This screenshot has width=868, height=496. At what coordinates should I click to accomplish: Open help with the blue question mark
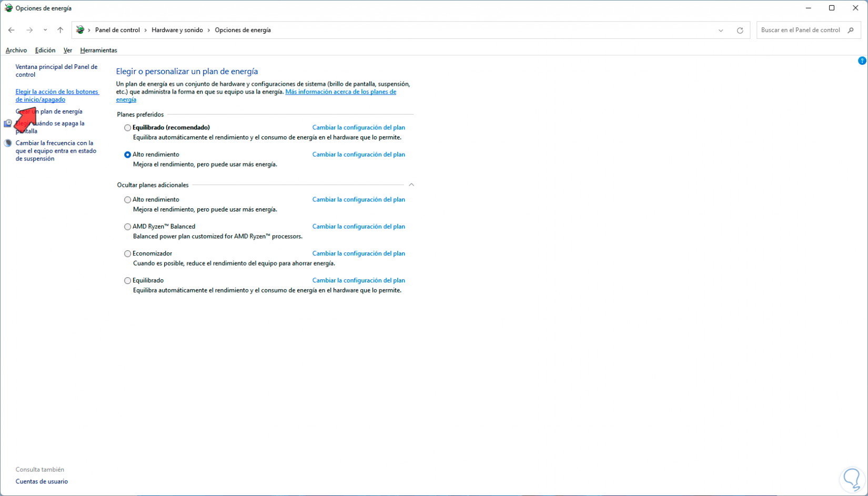tap(862, 61)
